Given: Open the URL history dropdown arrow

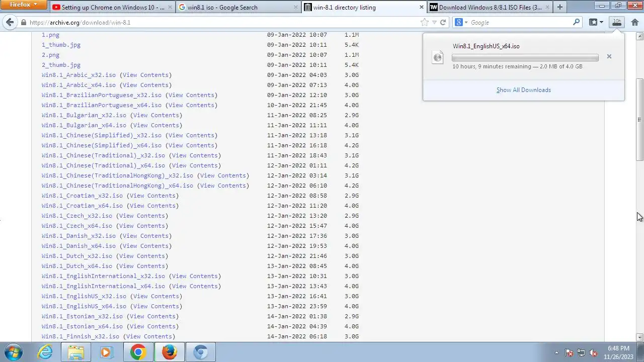Looking at the screenshot, I should [434, 22].
